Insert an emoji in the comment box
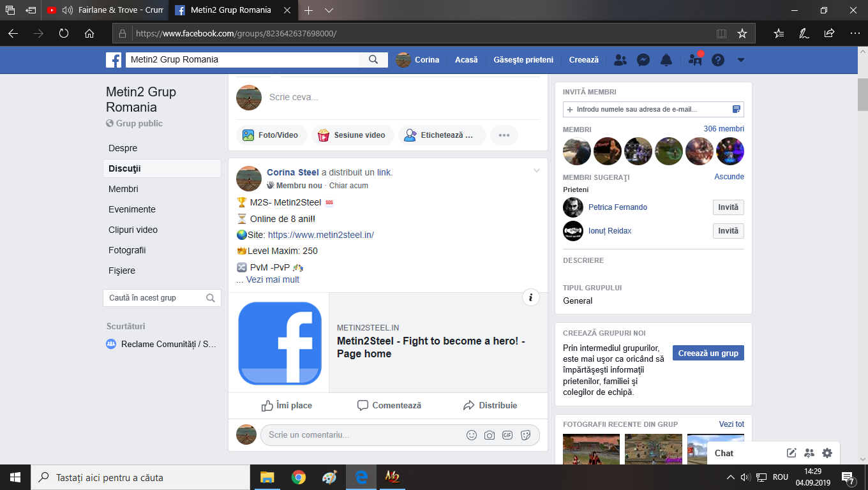This screenshot has width=868, height=490. point(472,435)
